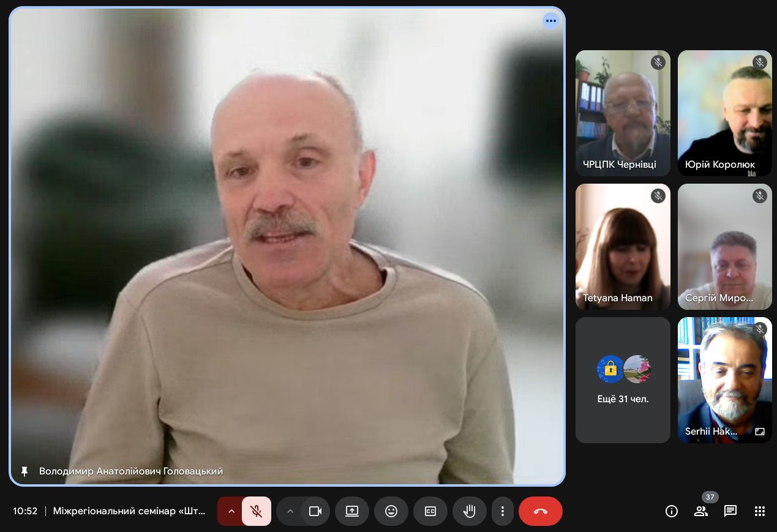Toggle the camera on or off
The image size is (777, 532).
point(315,511)
